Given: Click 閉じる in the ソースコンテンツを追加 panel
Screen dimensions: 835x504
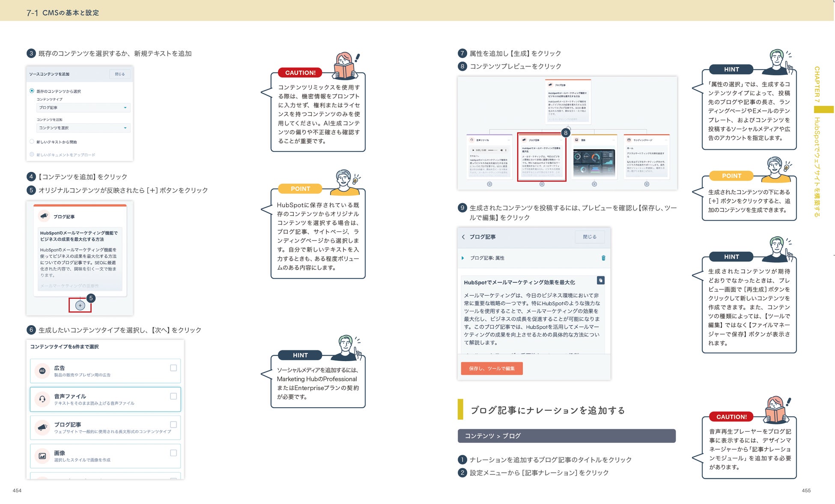Looking at the screenshot, I should [120, 74].
